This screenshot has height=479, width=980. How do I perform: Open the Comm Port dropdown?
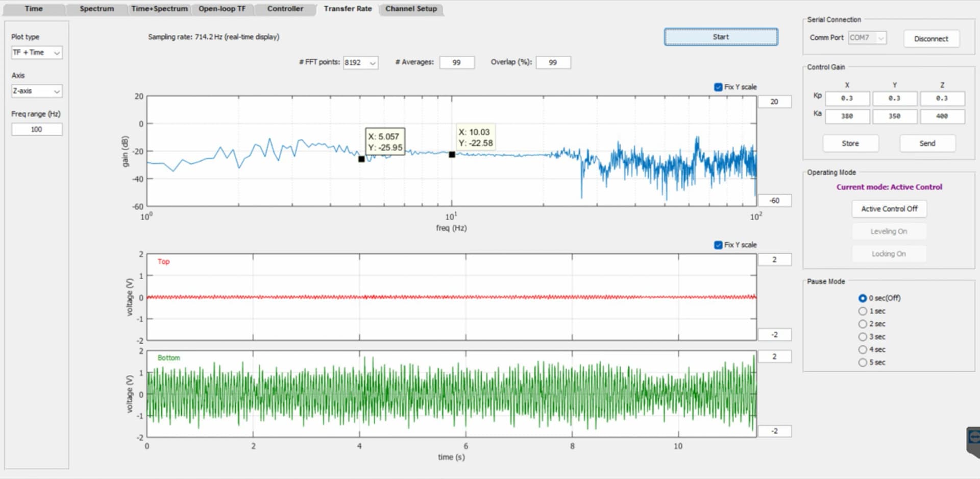pos(867,38)
